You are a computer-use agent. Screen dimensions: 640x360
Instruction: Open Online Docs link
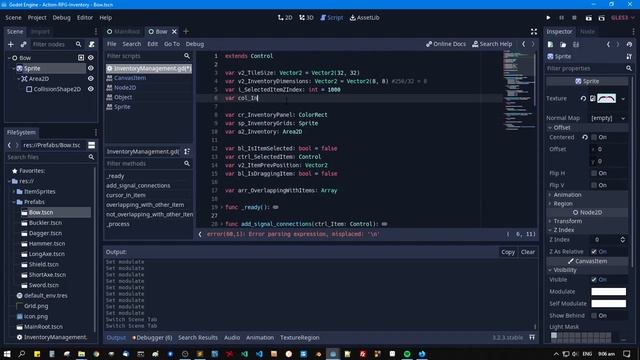pos(446,44)
